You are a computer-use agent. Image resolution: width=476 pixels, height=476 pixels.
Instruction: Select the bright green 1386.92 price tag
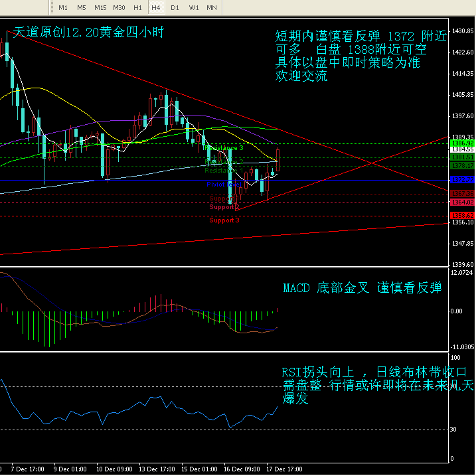(461, 143)
